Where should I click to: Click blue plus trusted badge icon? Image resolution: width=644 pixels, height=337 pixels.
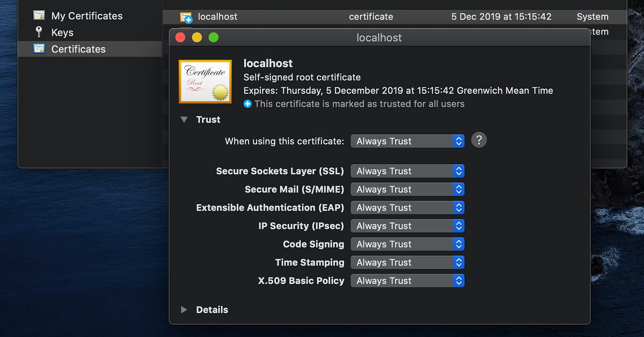pos(247,104)
